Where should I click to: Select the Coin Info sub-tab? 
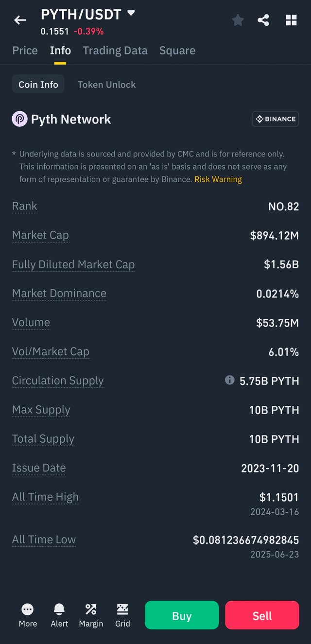click(x=38, y=85)
